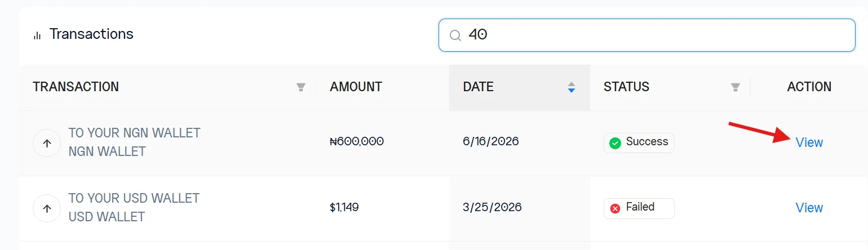Click the up-arrow icon for USD wallet transaction
The width and height of the screenshot is (868, 250).
47,209
